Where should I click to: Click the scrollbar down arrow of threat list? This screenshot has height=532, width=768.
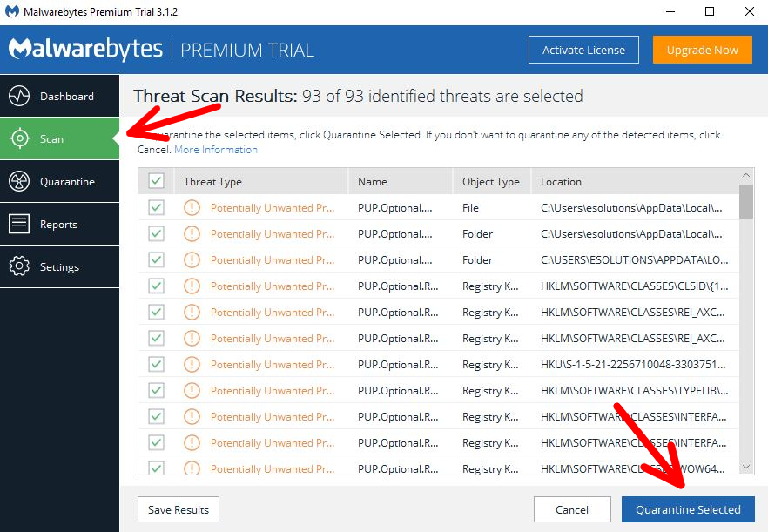point(746,468)
